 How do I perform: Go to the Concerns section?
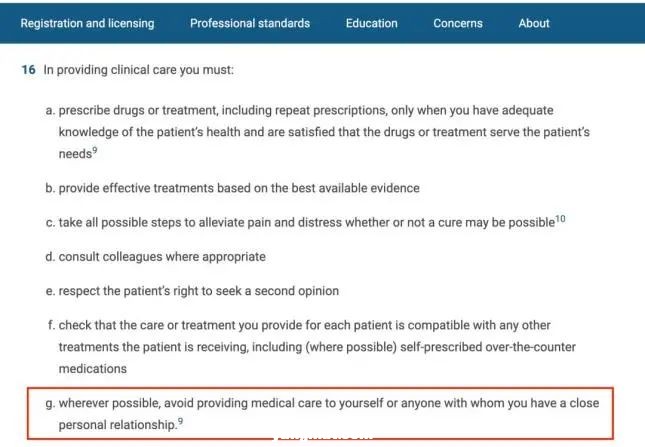[x=458, y=23]
